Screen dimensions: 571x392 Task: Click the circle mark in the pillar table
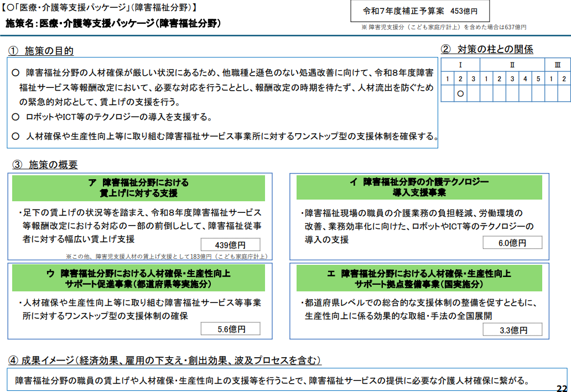tap(460, 94)
